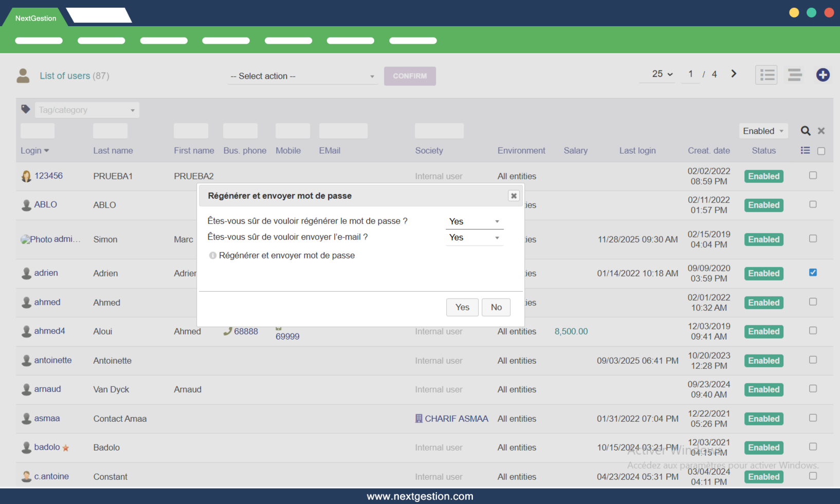
Task: Click the Enabled badge for asmaa
Action: point(764,419)
